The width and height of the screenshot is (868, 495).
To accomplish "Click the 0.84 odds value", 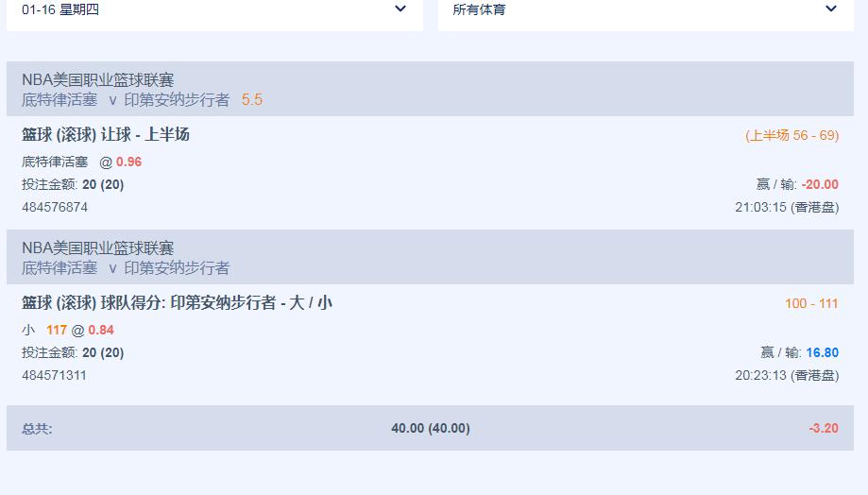I will tap(101, 330).
